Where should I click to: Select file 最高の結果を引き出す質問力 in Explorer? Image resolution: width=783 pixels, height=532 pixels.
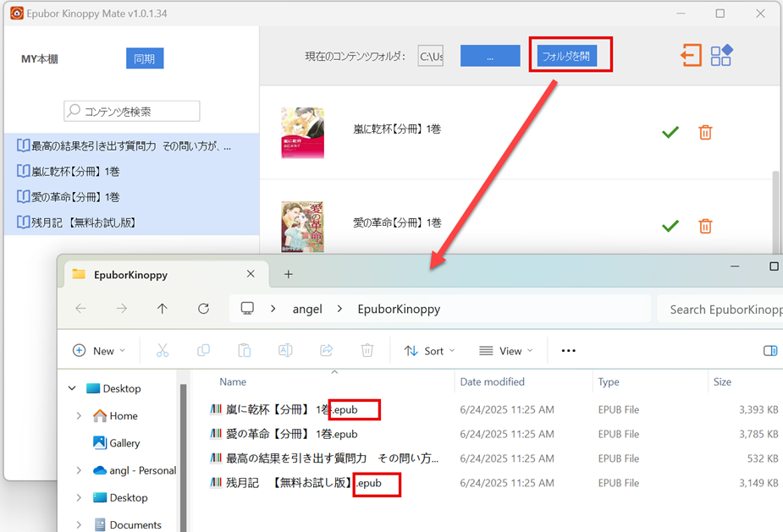[x=324, y=458]
